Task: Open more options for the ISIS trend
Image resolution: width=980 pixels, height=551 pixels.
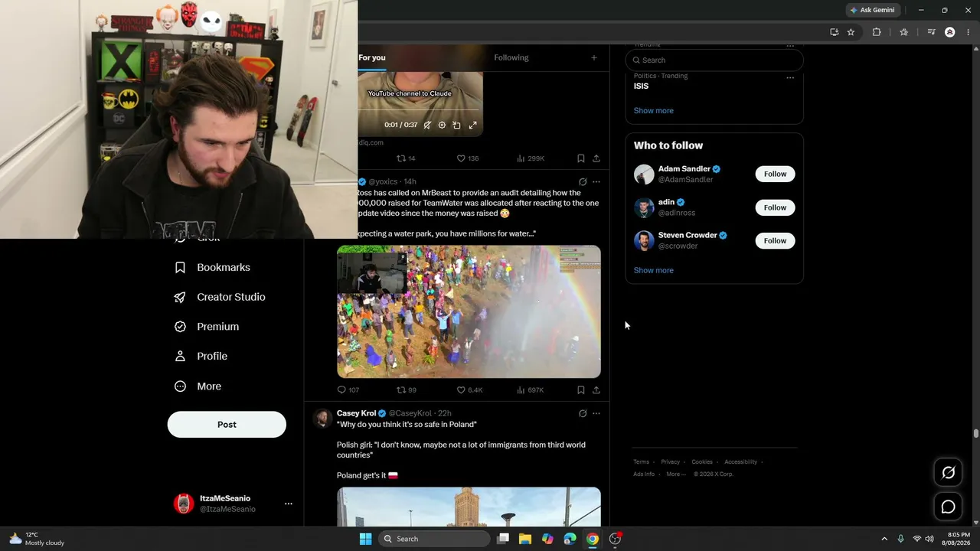Action: click(x=790, y=77)
